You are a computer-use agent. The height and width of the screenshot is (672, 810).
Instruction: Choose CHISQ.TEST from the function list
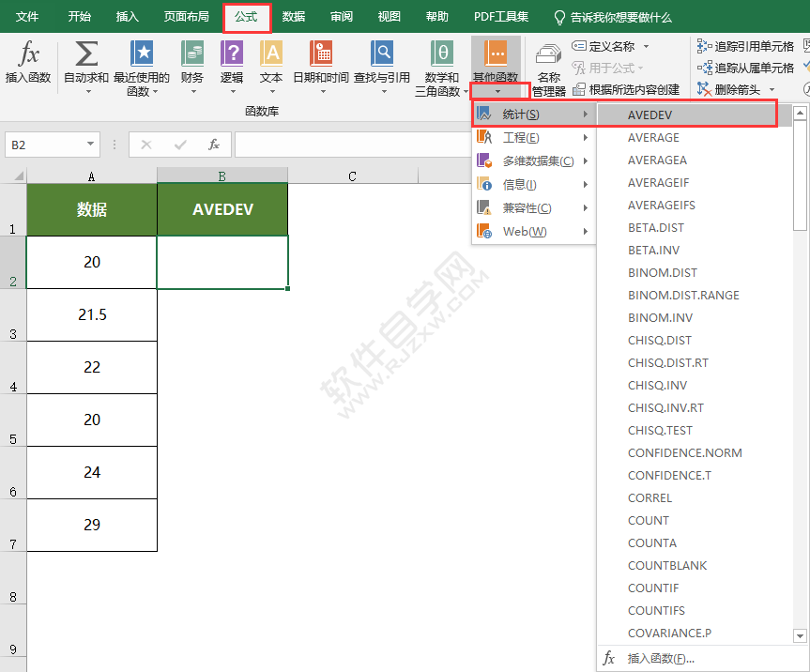coord(695,430)
